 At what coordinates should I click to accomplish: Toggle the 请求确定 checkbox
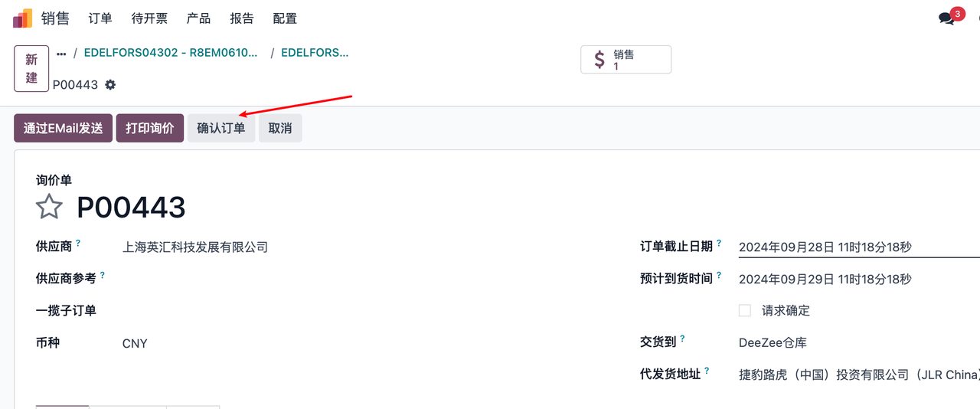click(744, 310)
